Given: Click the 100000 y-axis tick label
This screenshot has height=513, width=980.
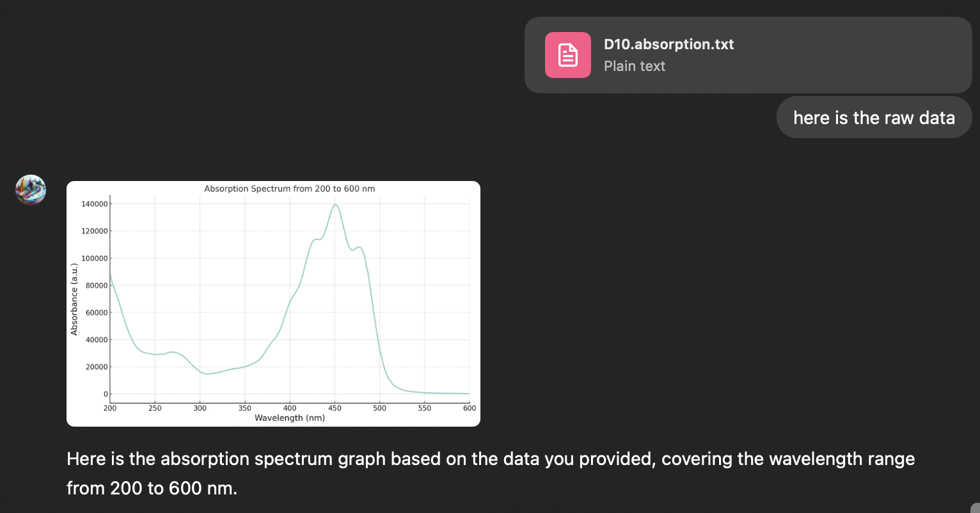Looking at the screenshot, I should 94,258.
